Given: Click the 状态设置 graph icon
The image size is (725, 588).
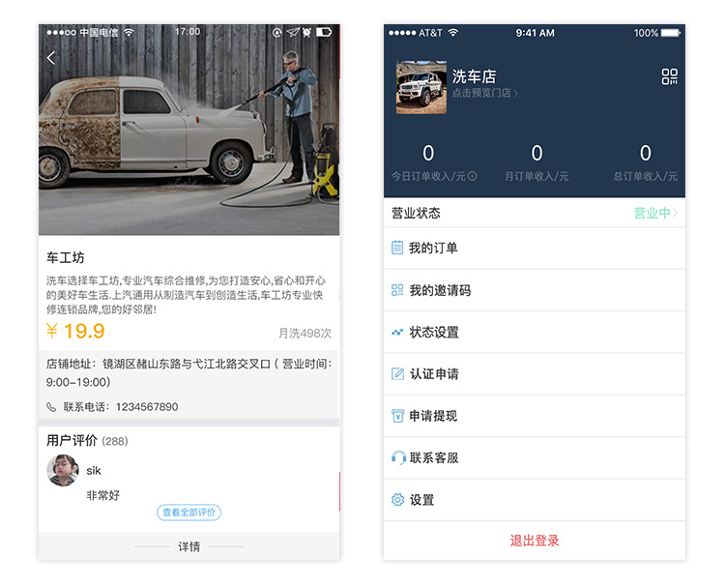Looking at the screenshot, I should (397, 332).
